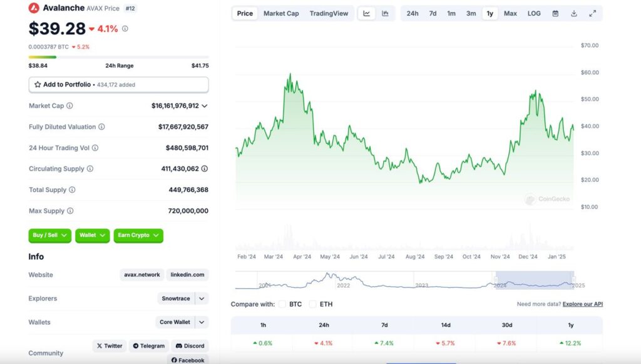Viewport: 641px width, 364px height.
Task: Switch to candlestick chart icon
Action: 385,14
